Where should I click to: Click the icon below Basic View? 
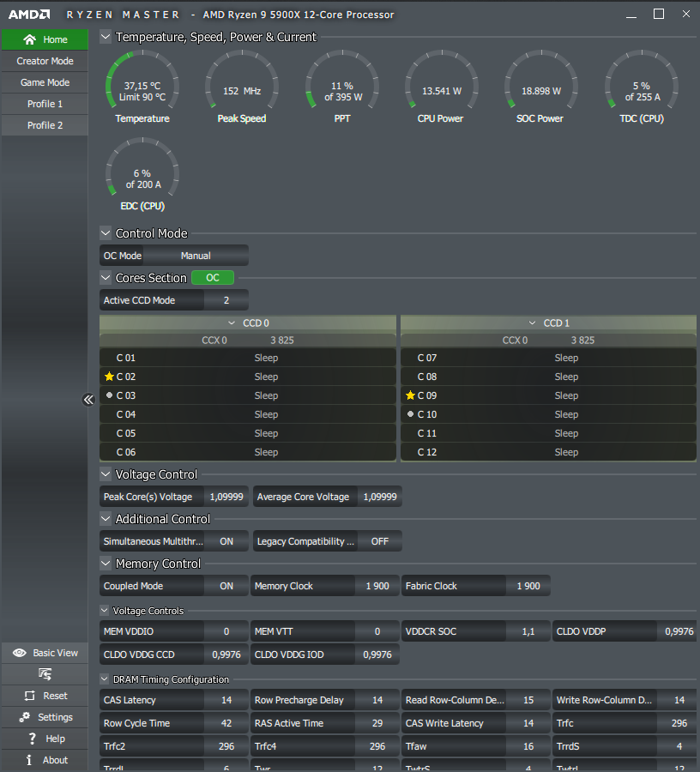pos(45,674)
